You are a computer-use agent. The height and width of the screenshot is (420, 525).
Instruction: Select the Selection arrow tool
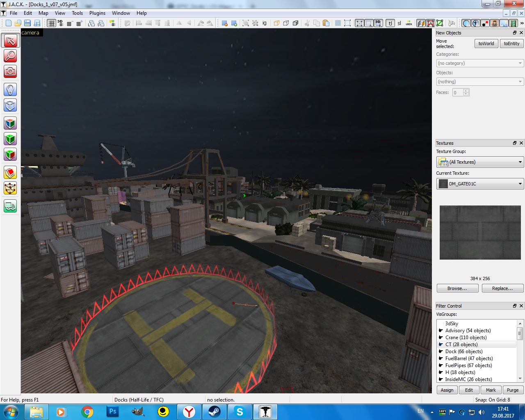(10, 40)
